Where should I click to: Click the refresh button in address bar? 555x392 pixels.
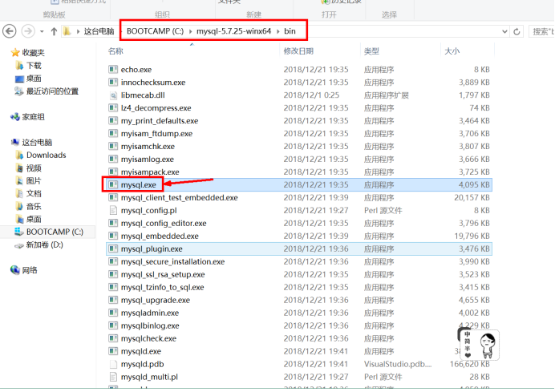[x=517, y=31]
